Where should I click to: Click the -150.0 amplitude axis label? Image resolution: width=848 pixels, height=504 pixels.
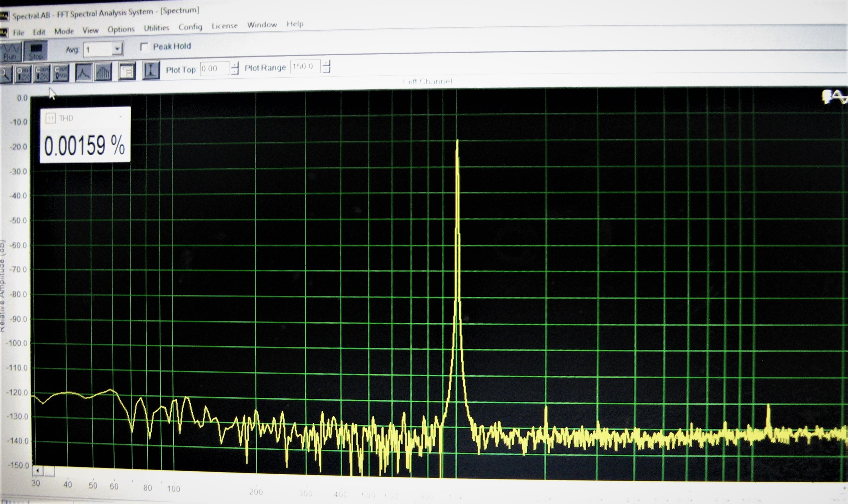click(x=18, y=465)
